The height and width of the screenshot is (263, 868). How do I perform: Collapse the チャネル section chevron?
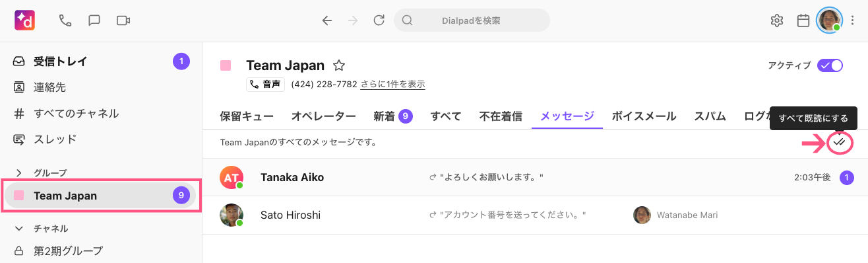(19, 229)
